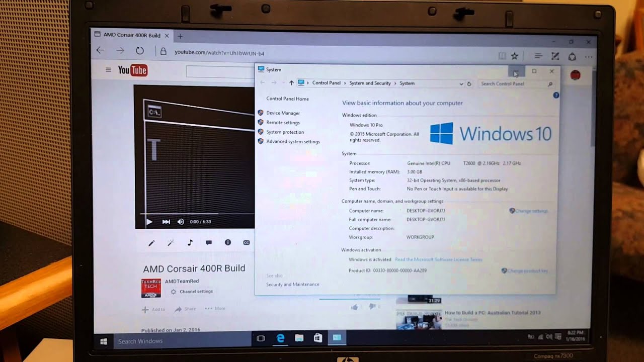Go to Control Panel Home
This screenshot has width=644, height=362.
click(287, 99)
